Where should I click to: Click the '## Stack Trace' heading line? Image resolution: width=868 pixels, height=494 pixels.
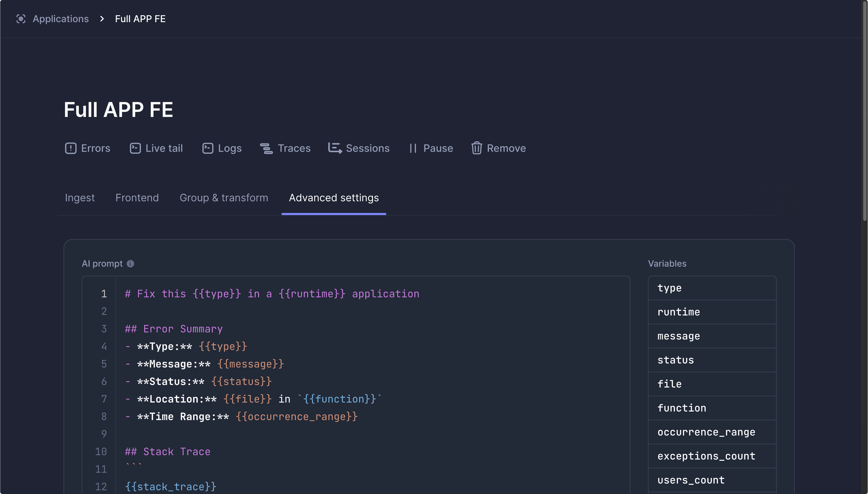(168, 451)
